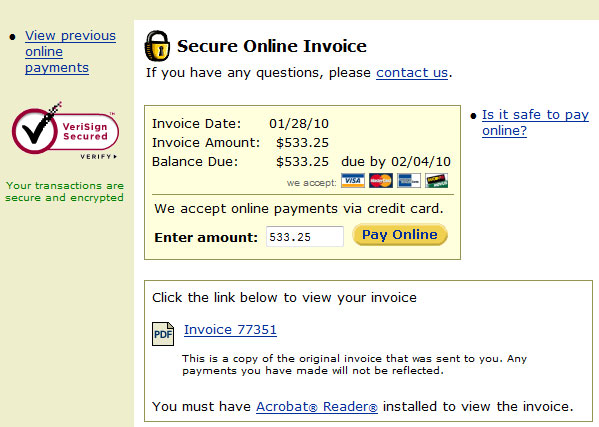Click the green 'transactions are secure' text

click(x=64, y=191)
